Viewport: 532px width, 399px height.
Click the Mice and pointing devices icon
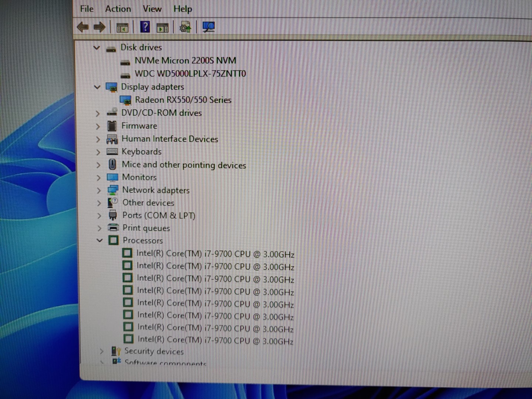[x=112, y=164]
